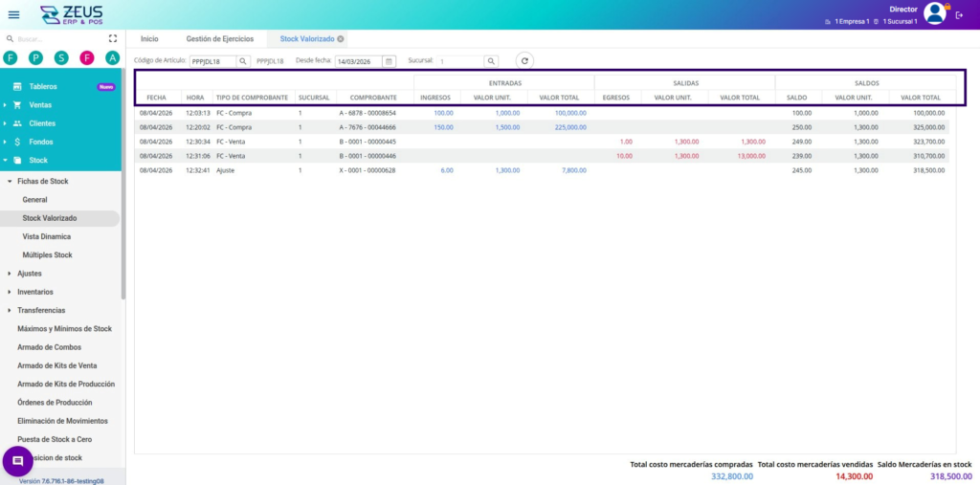Switch to the Inicio tab

click(x=149, y=39)
